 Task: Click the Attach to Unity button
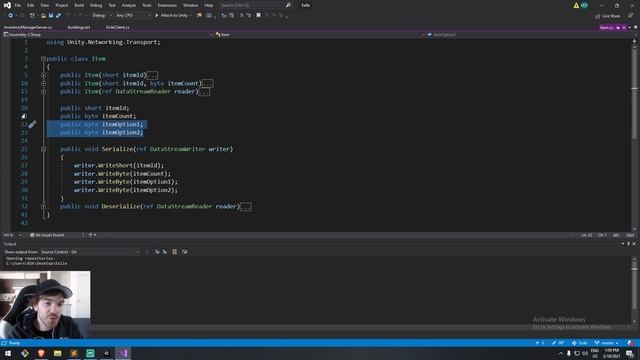[x=171, y=16]
